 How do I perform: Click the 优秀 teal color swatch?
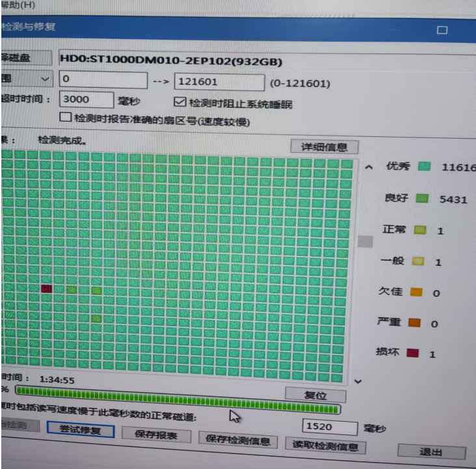click(x=424, y=166)
